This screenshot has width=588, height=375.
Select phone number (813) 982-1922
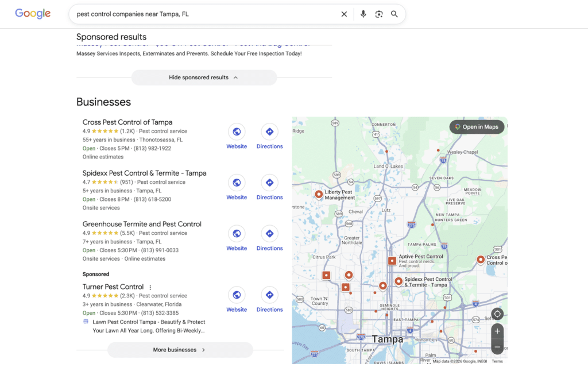point(152,149)
